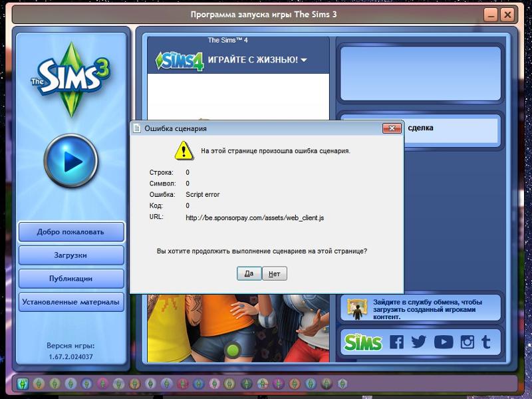
Task: Click the Sims 4 logo in the banner
Action: tap(180, 61)
